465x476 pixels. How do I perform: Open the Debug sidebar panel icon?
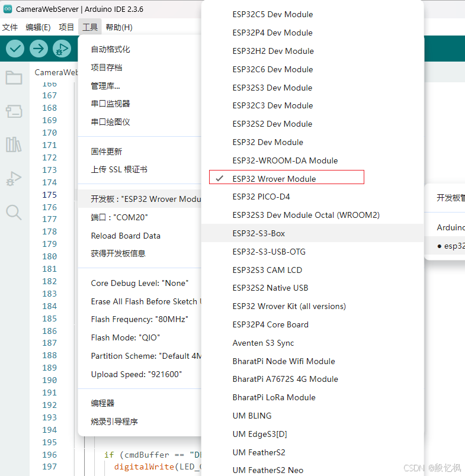pos(14,179)
